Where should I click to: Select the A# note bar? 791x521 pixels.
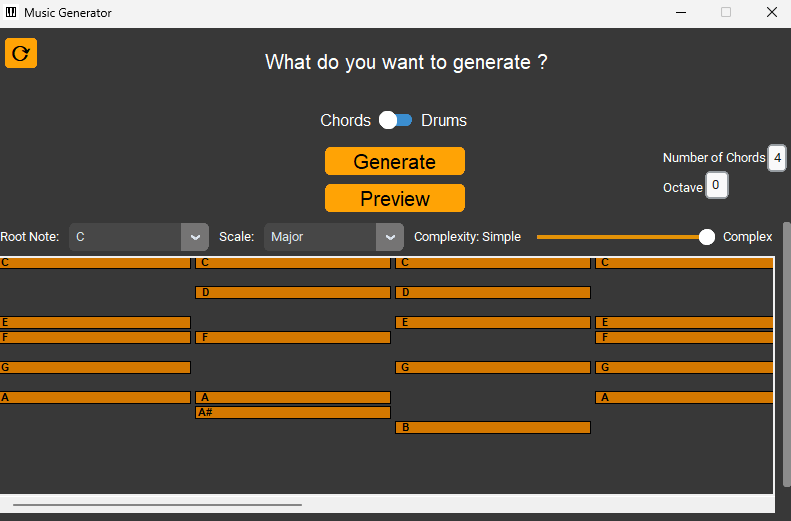(293, 413)
